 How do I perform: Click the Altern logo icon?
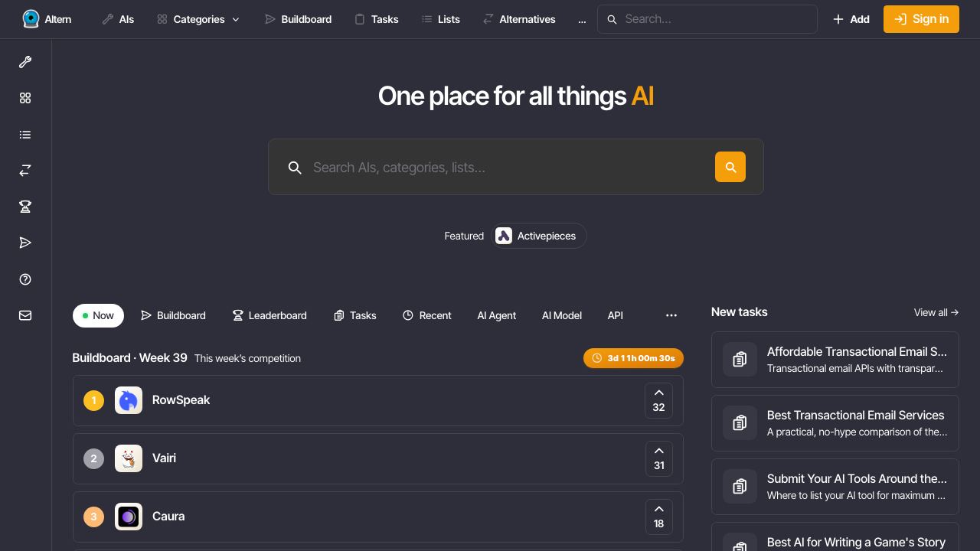pos(31,19)
